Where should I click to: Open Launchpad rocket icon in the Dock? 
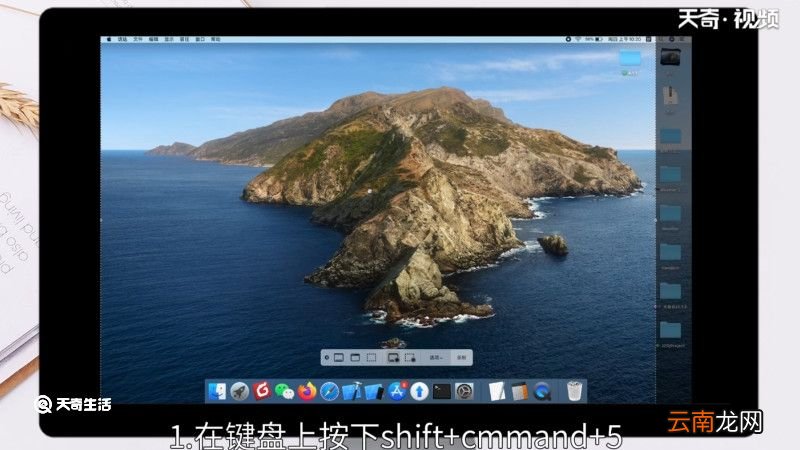(239, 391)
